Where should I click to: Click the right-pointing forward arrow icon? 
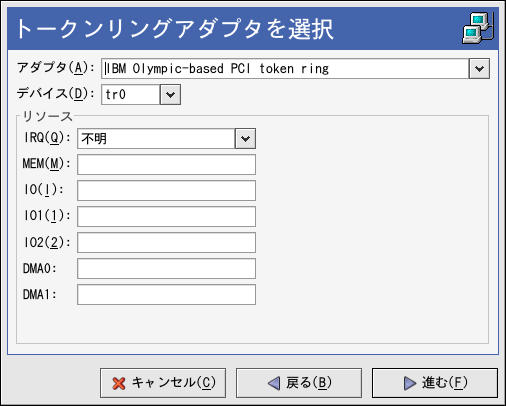pos(410,383)
